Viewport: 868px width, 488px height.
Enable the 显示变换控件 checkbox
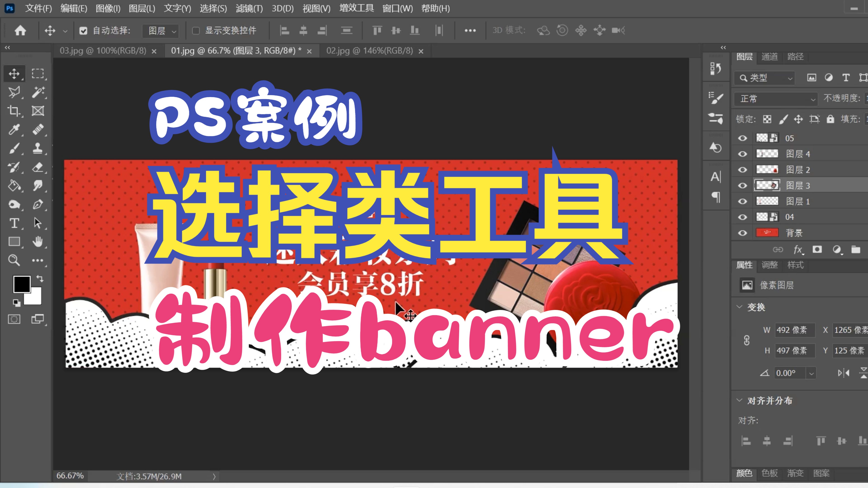tap(196, 30)
